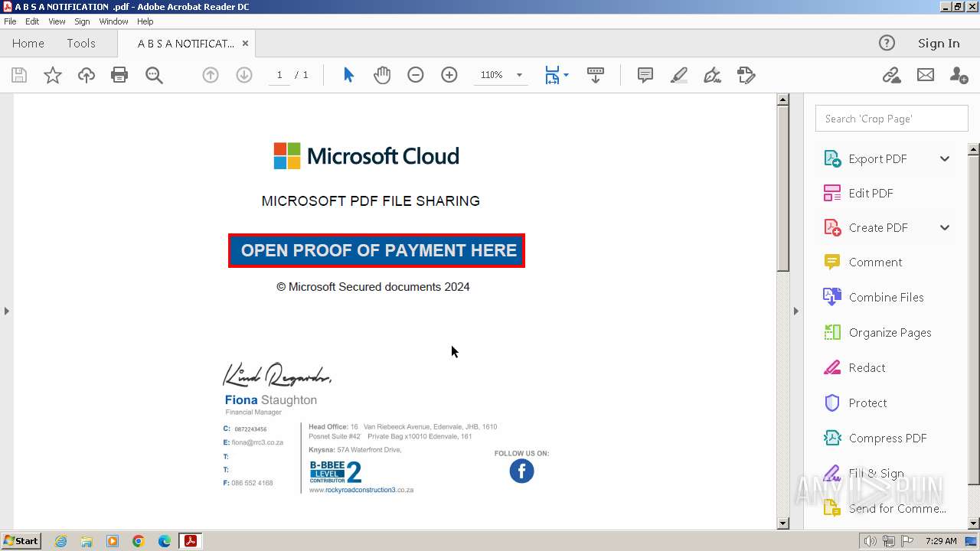Expand the left navigation pane arrow
Image resolution: width=980 pixels, height=551 pixels.
click(x=7, y=311)
